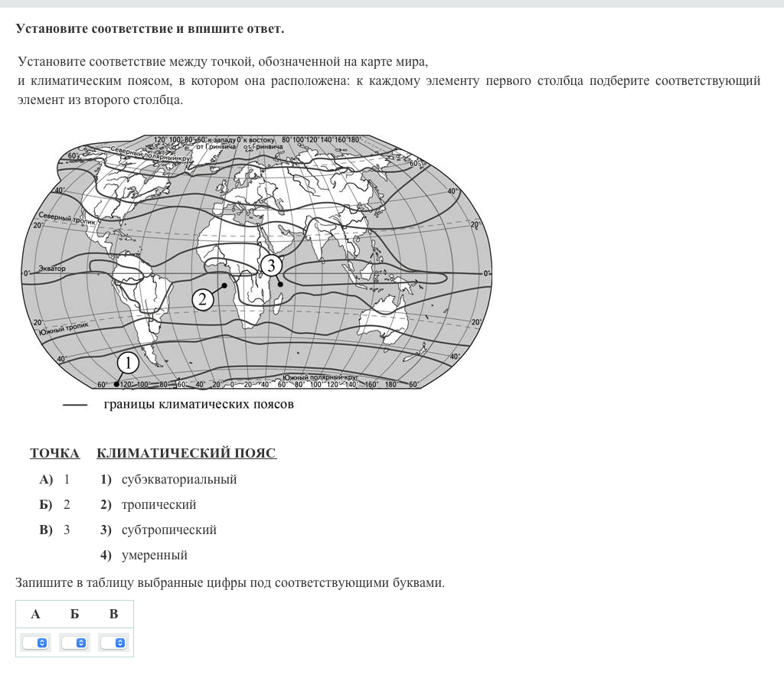Open the dropdown under column А
Viewport: 784px width, 678px height.
pos(35,643)
